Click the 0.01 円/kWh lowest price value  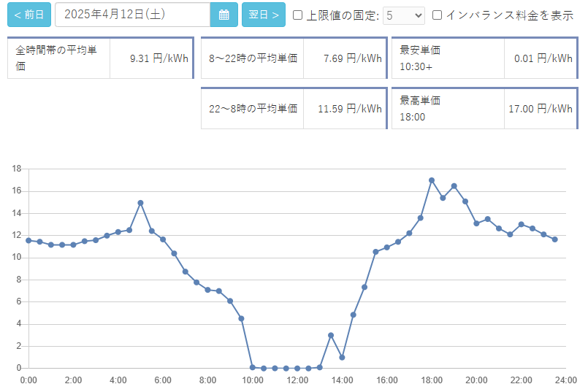[x=543, y=58]
